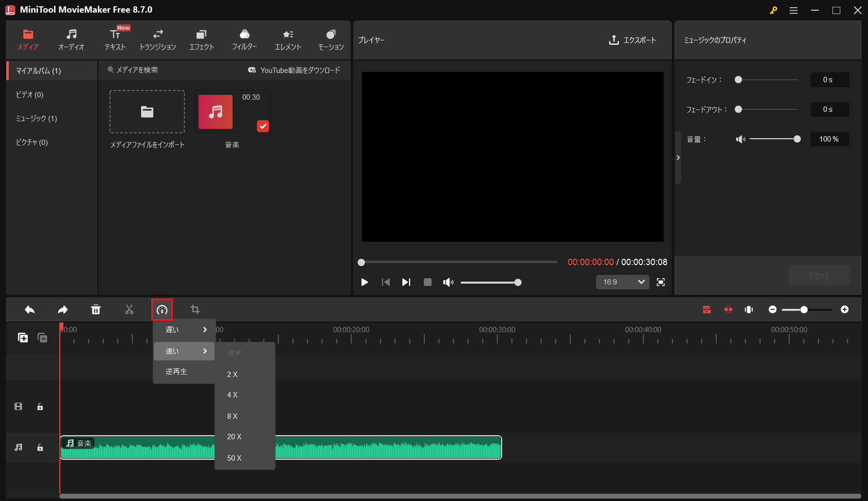Collapse the properties panel arrow
This screenshot has height=501, width=868.
(678, 158)
